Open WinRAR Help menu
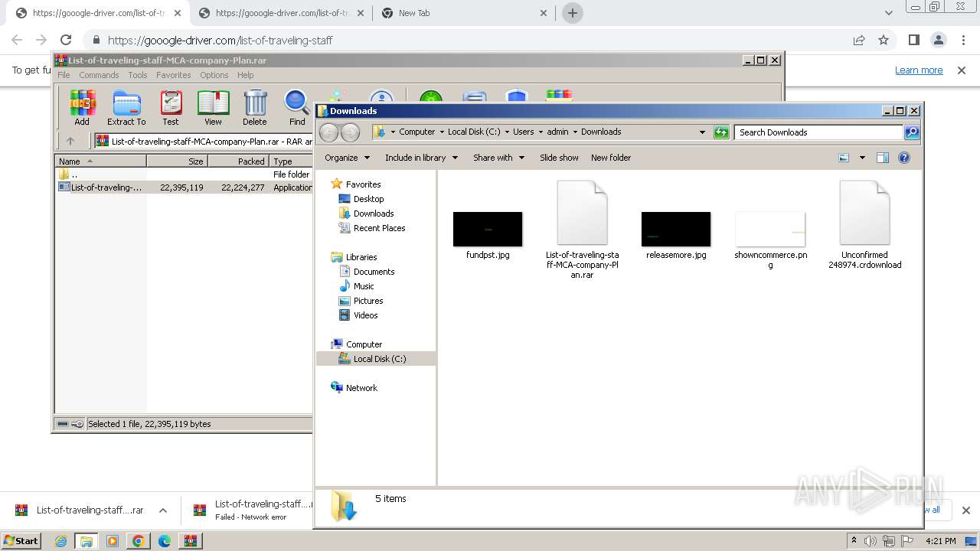 pyautogui.click(x=245, y=75)
